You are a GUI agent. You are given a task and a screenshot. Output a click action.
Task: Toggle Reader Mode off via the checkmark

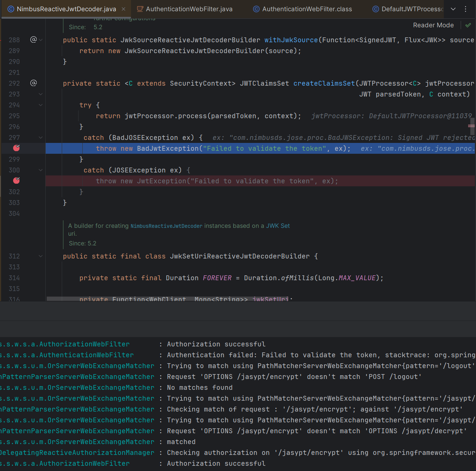(x=468, y=25)
